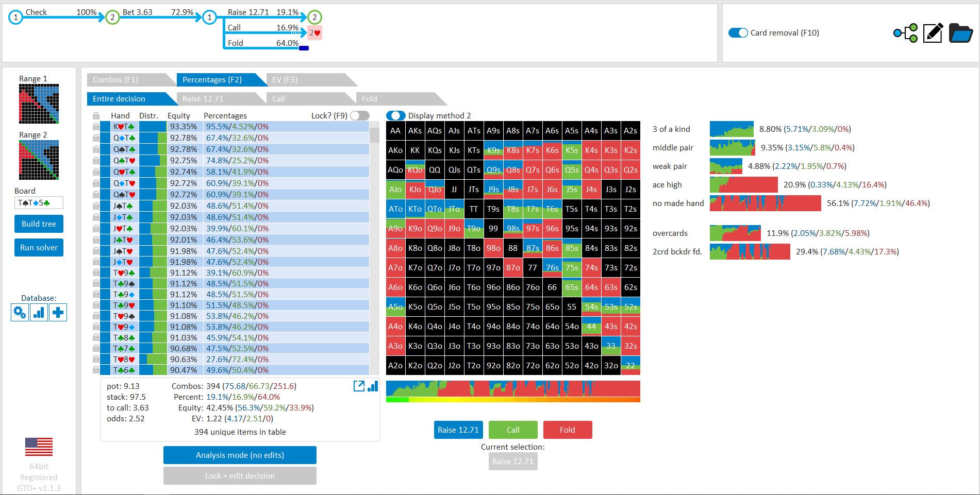980x495 pixels.
Task: Open table in external window icon
Action: pos(359,386)
